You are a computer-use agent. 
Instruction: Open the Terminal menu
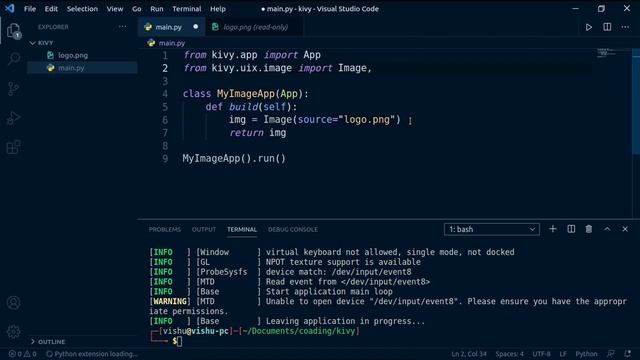pos(187,9)
